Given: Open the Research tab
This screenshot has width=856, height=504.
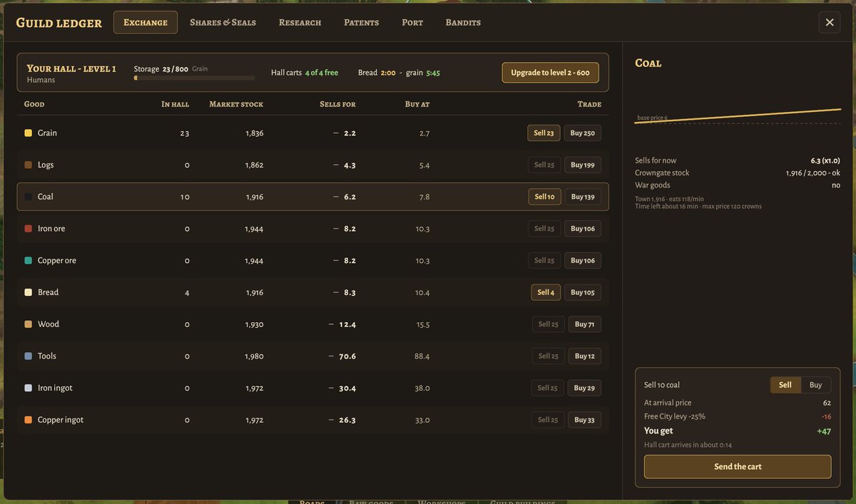Looking at the screenshot, I should click(x=300, y=22).
